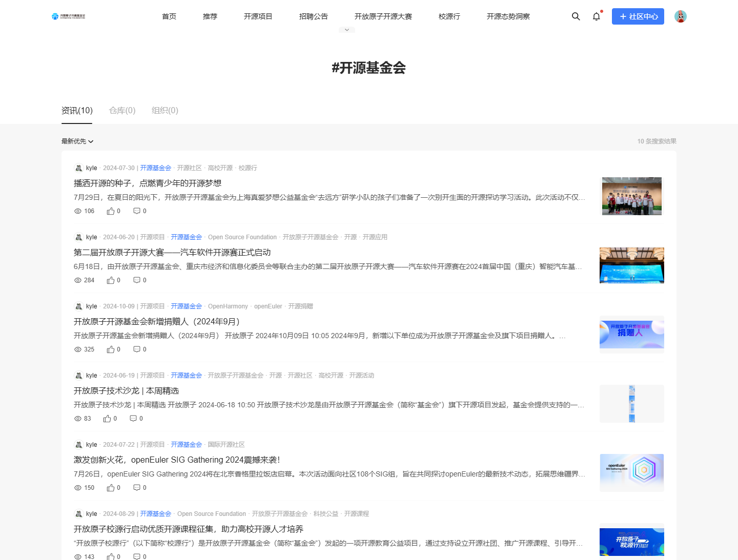This screenshot has height=560, width=738.
Task: Click 国际开源社区 tag on 2024-07-22 post
Action: point(227,445)
